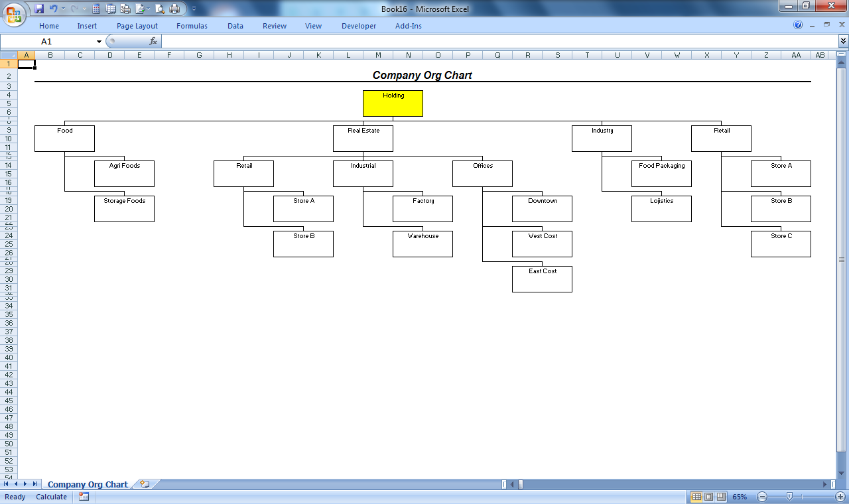Switch to Page Layout view in status bar
This screenshot has width=849, height=504.
pyautogui.click(x=708, y=497)
